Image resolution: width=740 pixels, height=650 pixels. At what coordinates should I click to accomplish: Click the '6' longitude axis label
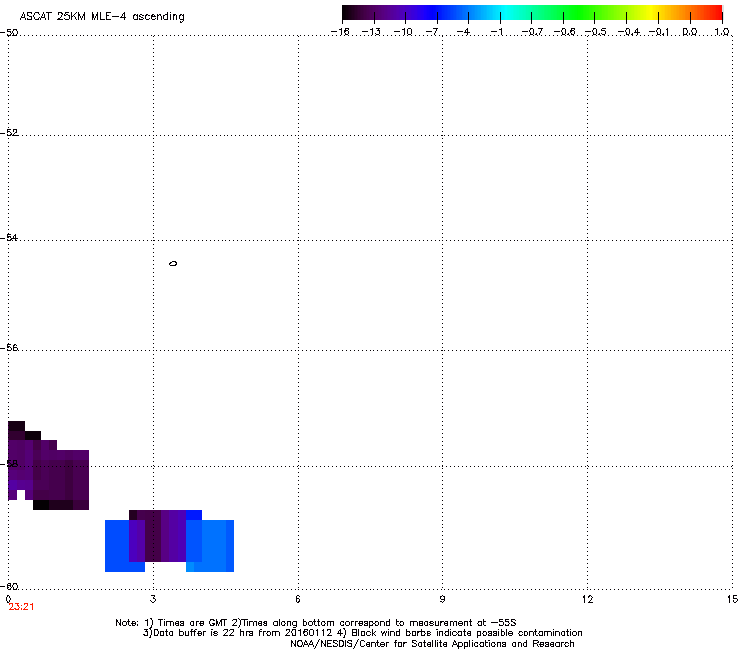(x=298, y=599)
